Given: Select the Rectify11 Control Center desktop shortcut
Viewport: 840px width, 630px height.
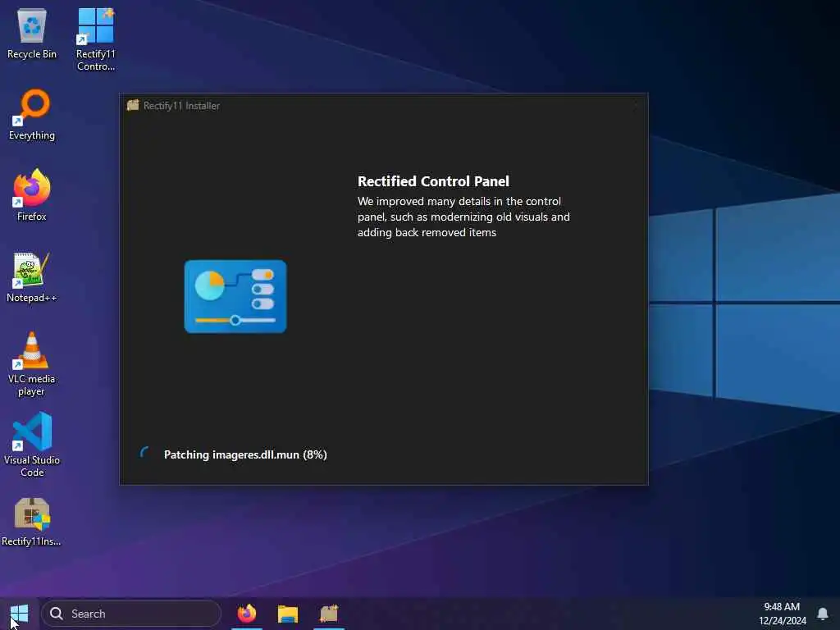Looking at the screenshot, I should [95, 39].
